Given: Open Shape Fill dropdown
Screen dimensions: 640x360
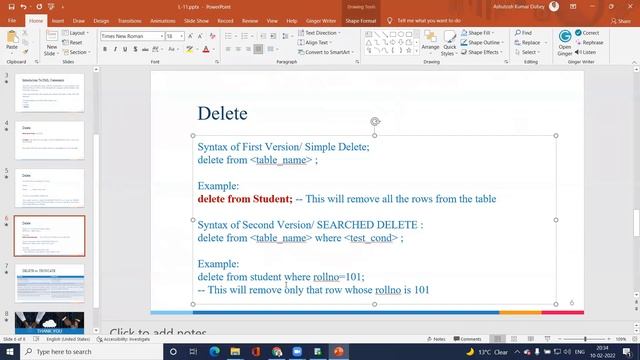Looking at the screenshot, I should [478, 33].
